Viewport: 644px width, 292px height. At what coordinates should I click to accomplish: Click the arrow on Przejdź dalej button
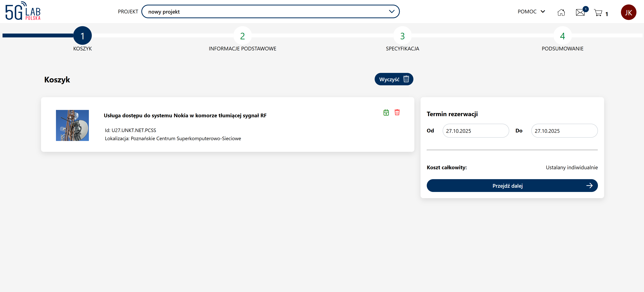click(x=589, y=186)
